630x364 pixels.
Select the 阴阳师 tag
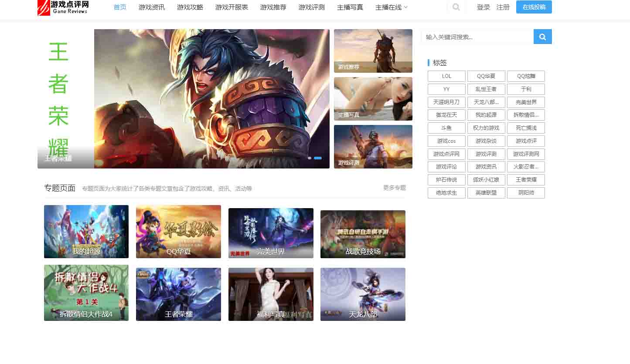(x=526, y=193)
